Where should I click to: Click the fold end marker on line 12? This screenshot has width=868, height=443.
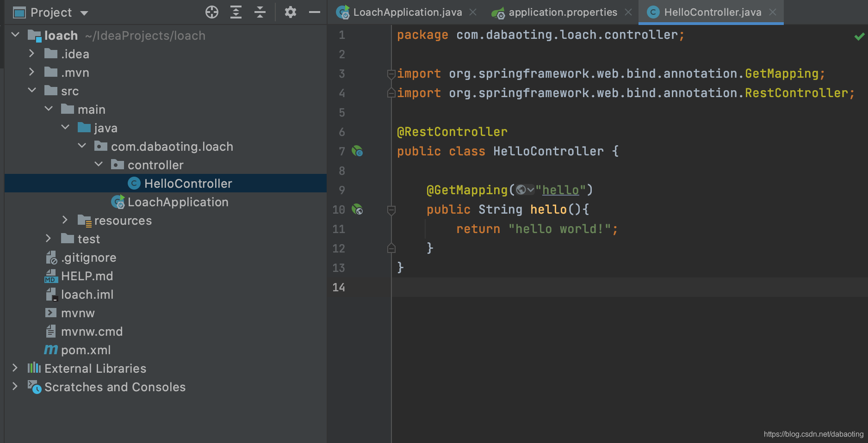pyautogui.click(x=391, y=248)
